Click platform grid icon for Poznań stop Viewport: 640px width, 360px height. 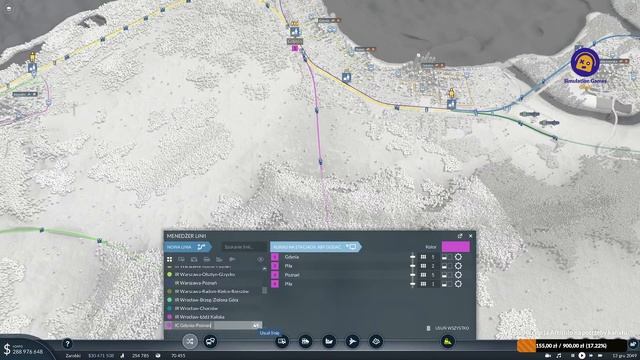pyautogui.click(x=423, y=275)
